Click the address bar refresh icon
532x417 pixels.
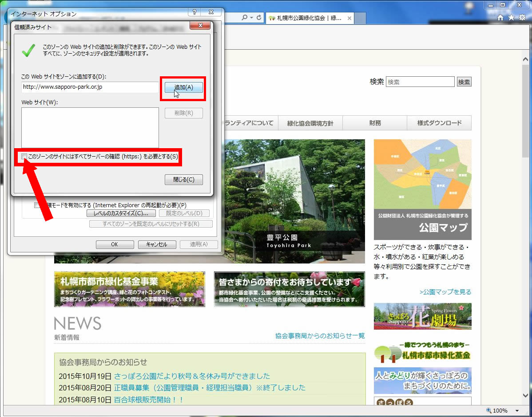259,18
